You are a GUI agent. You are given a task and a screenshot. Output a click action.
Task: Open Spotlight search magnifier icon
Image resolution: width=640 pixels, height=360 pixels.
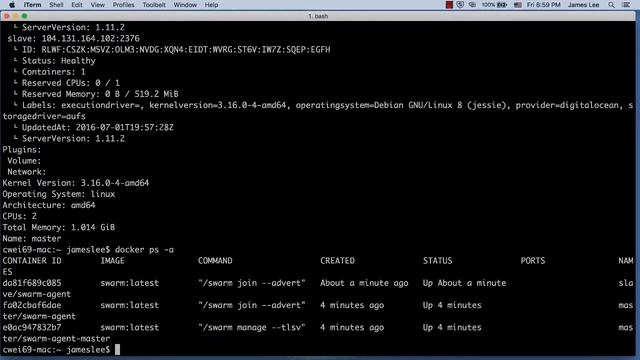pyautogui.click(x=611, y=5)
